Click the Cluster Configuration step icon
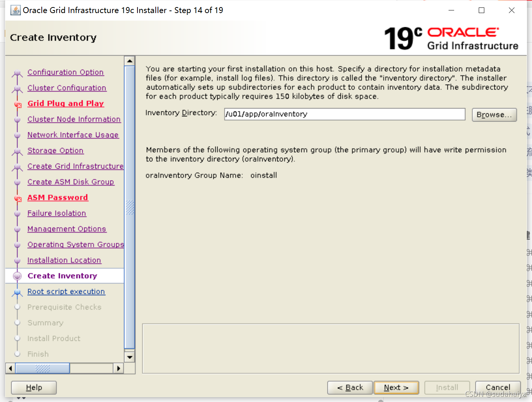Screen dimensions: 532x402 tap(17, 89)
